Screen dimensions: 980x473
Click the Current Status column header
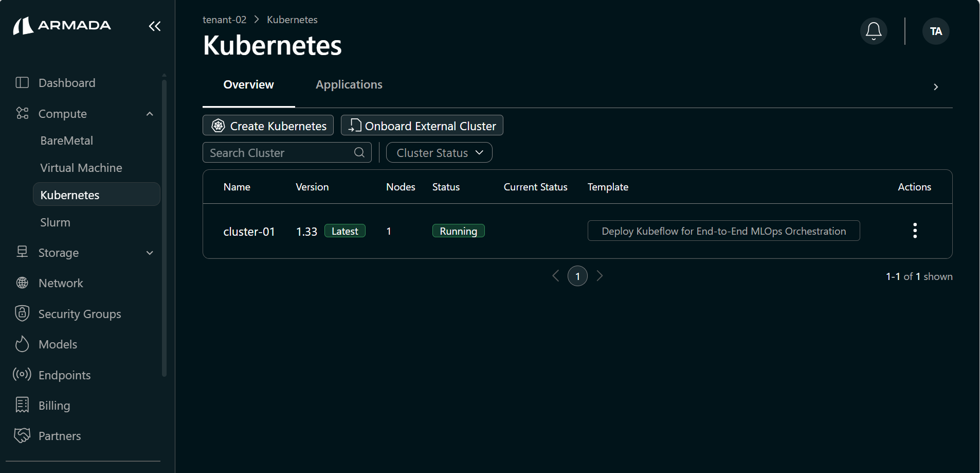(x=535, y=187)
